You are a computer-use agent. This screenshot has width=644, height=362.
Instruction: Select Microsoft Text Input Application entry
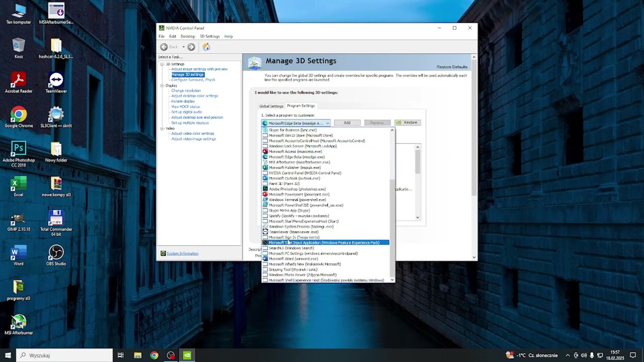click(x=326, y=243)
